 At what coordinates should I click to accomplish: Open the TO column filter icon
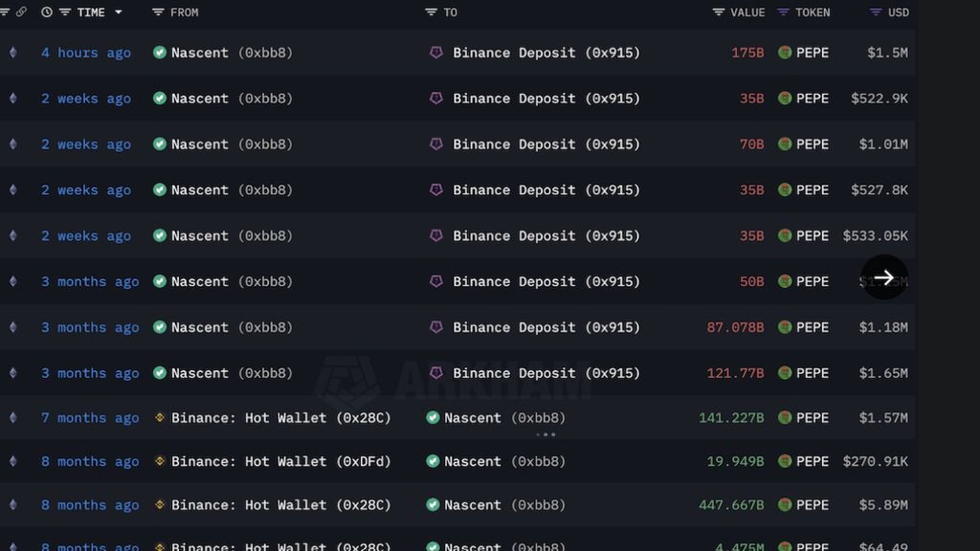pos(431,11)
